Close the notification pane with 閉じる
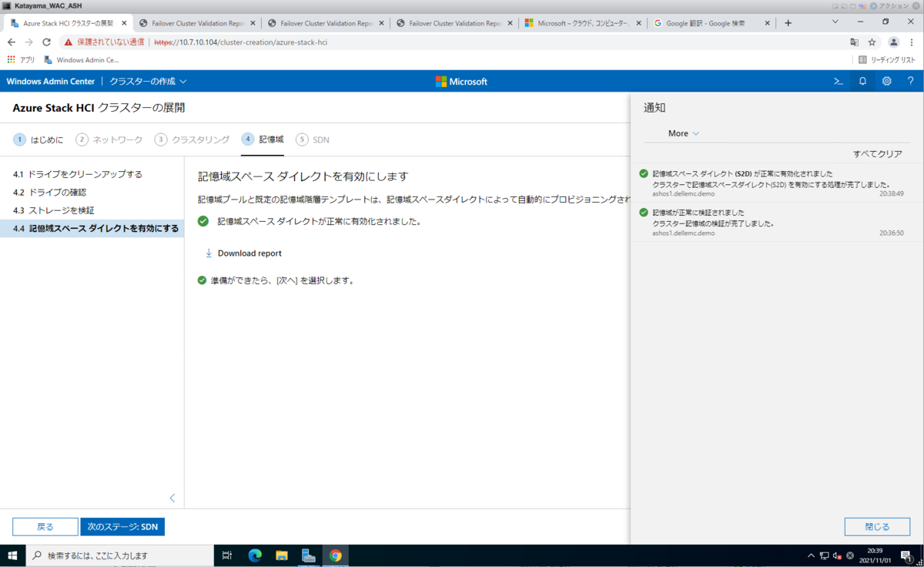Viewport: 924px width, 567px height. (877, 527)
